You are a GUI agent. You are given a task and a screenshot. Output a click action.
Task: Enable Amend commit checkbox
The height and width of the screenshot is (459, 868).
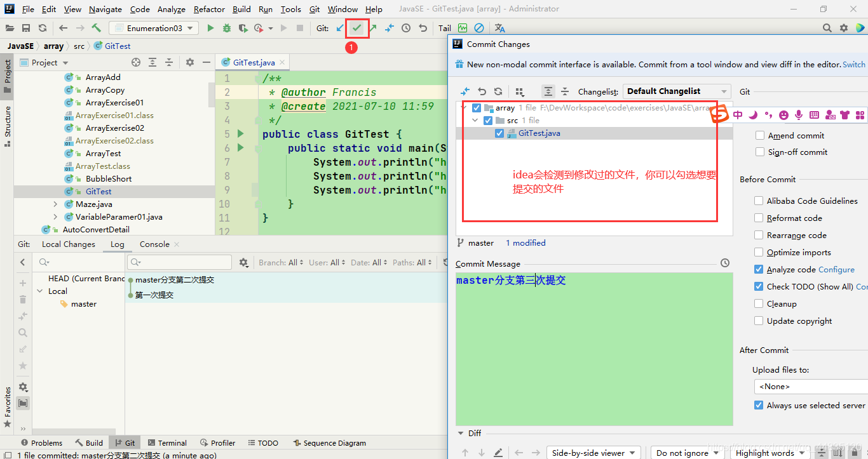(x=759, y=135)
